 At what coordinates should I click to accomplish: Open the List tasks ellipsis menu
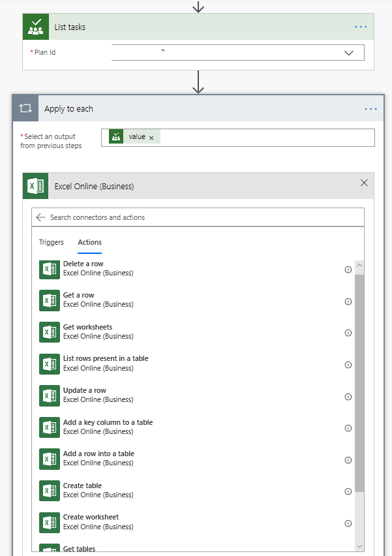click(x=361, y=27)
